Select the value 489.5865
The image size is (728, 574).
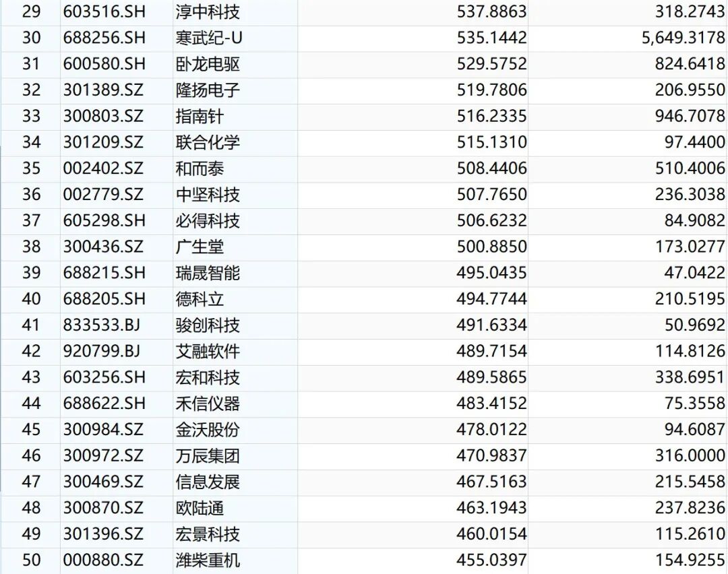[x=491, y=377]
